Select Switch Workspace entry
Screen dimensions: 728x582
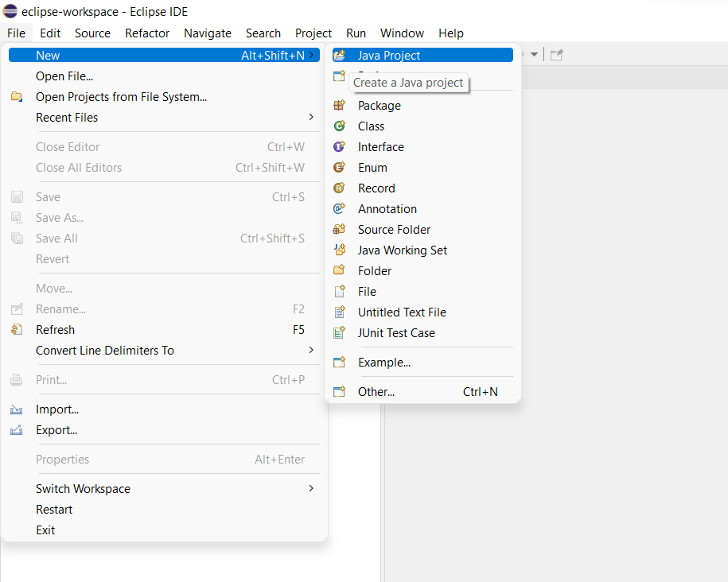click(165, 489)
